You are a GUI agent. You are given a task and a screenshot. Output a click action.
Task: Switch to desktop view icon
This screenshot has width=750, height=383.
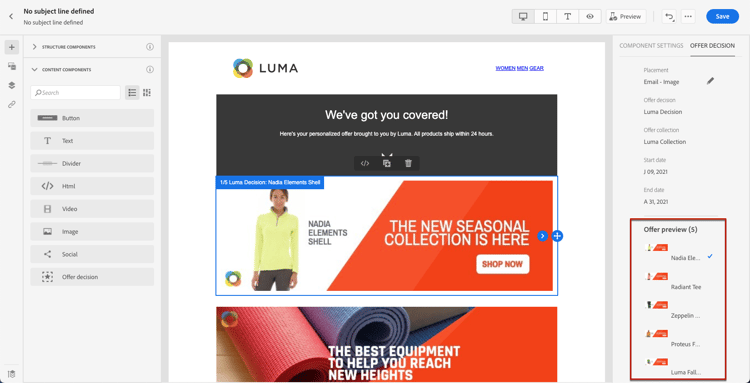coord(523,16)
